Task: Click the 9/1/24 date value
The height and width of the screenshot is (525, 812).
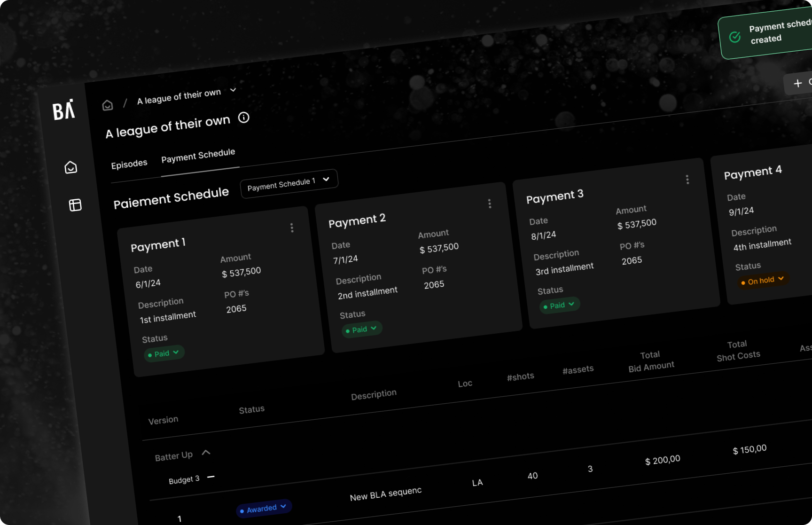Action: point(742,211)
